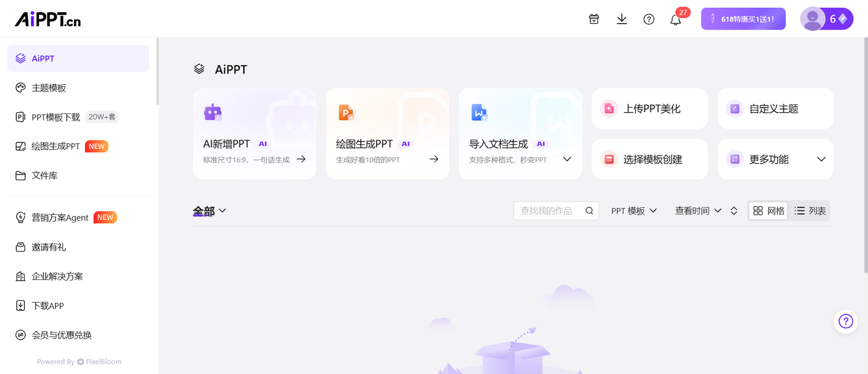Screen dimensions: 868x374
Task: Open PPT模板下载 in the sidebar
Action: tap(78, 117)
